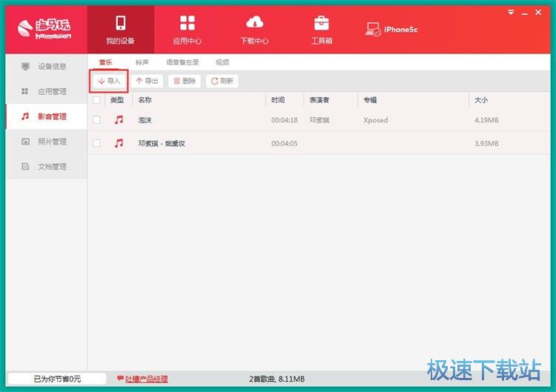Check the box for 邓紫棋 - 烟盖玫
556x392 pixels.
(x=96, y=143)
